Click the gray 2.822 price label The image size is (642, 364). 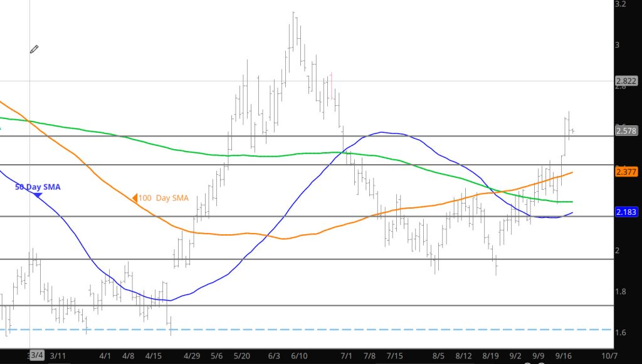(x=626, y=81)
